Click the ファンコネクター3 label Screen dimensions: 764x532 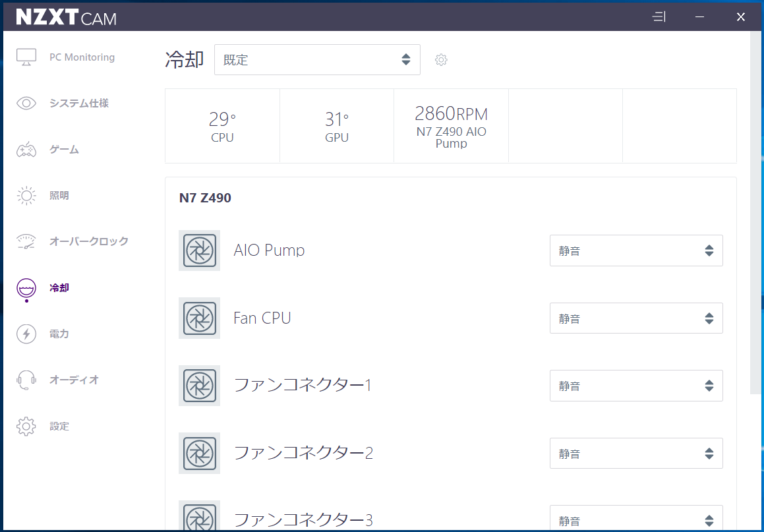(303, 520)
